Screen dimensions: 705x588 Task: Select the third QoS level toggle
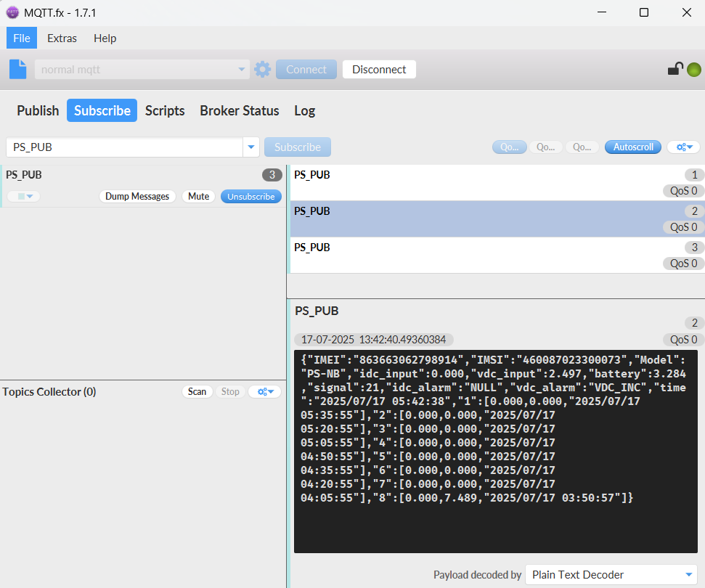582,147
